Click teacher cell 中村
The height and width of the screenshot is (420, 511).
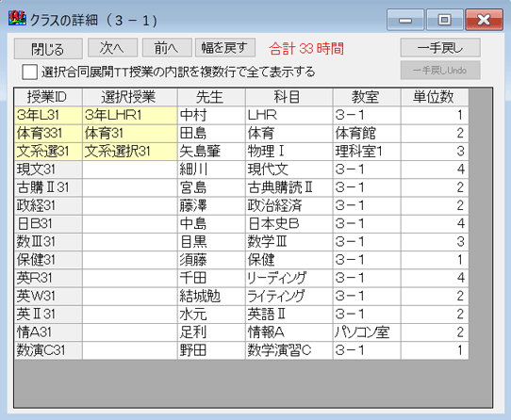pos(211,115)
